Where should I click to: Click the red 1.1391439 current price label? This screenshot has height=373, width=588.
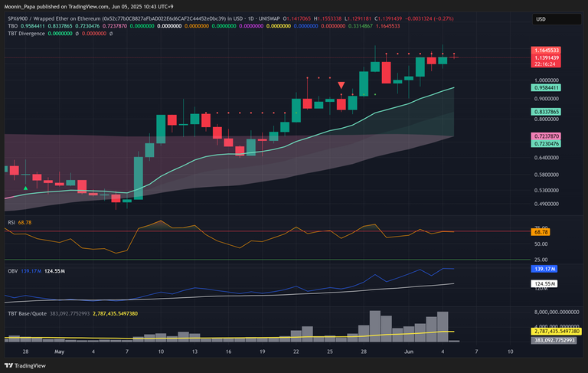(547, 57)
